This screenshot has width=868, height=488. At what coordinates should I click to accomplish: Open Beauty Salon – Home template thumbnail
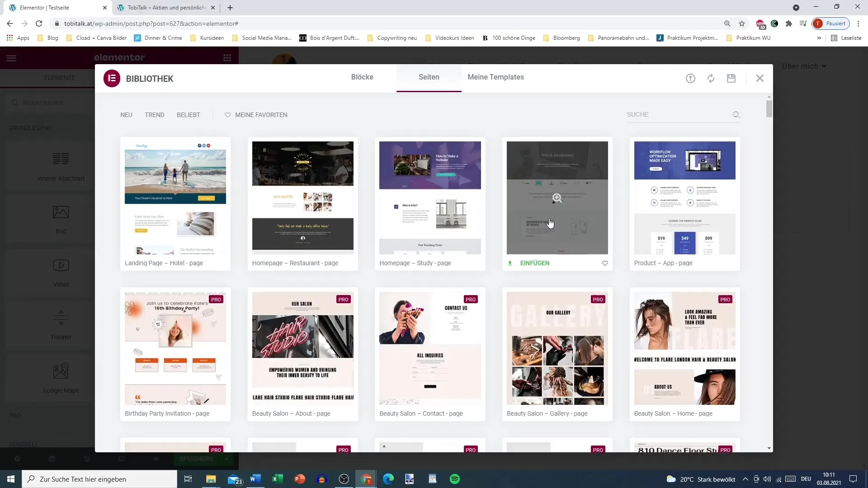(x=684, y=348)
